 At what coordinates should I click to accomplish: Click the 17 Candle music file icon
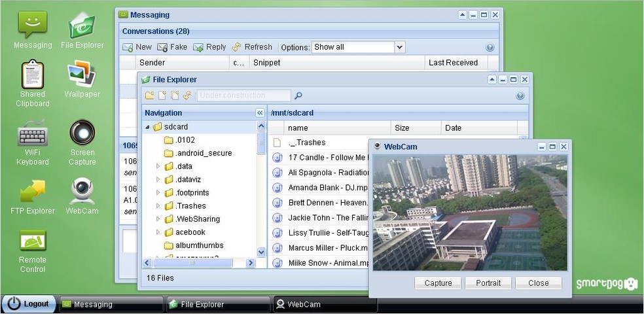click(277, 158)
